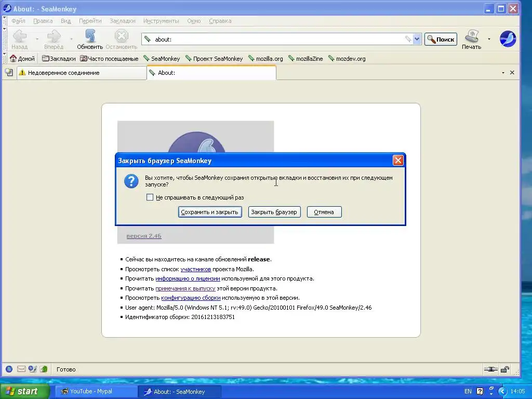Click the about: URL address field
This screenshot has height=399, width=532.
tap(278, 39)
